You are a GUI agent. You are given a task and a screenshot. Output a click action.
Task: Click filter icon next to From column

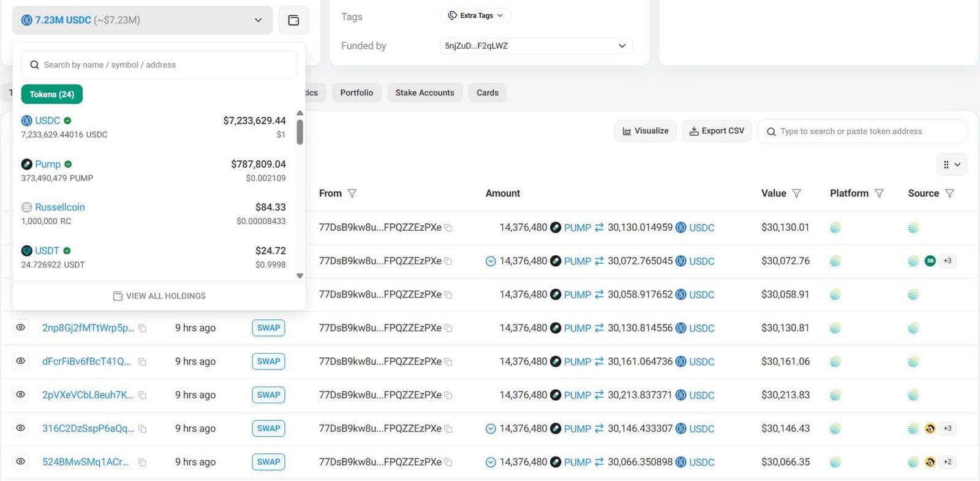pyautogui.click(x=352, y=193)
